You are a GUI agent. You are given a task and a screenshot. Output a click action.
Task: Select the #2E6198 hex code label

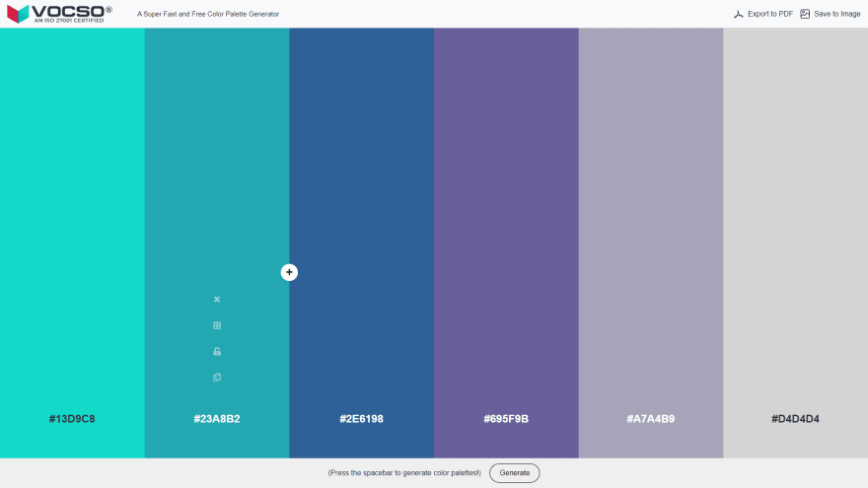coord(361,419)
